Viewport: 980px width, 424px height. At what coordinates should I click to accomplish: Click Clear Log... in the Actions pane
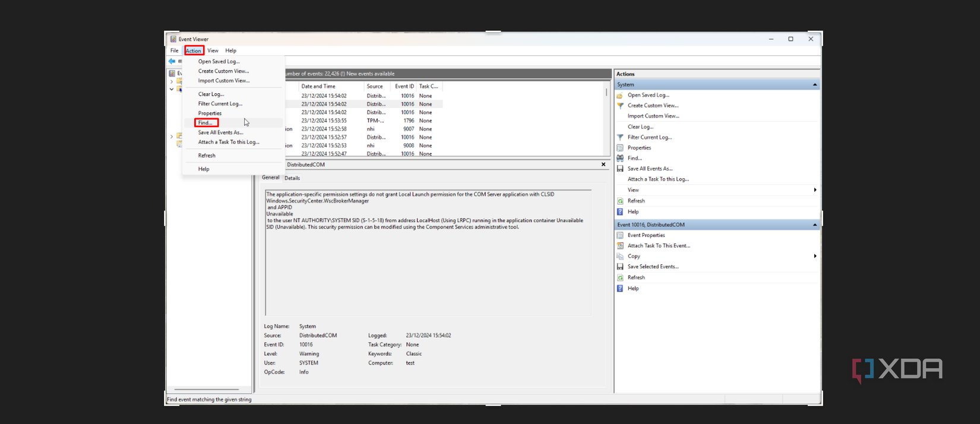[640, 127]
